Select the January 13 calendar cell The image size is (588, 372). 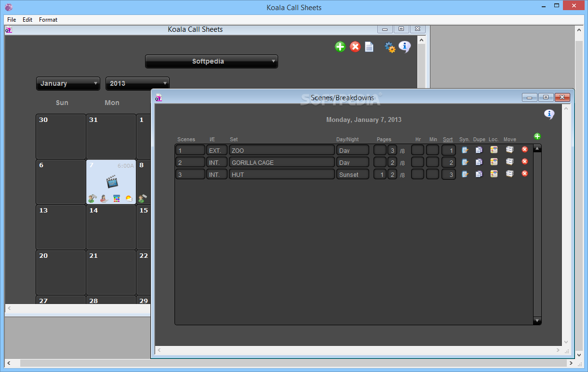click(x=61, y=227)
